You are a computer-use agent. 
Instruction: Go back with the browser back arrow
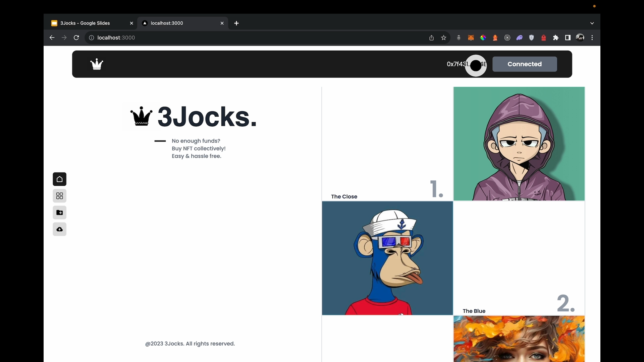pyautogui.click(x=52, y=38)
